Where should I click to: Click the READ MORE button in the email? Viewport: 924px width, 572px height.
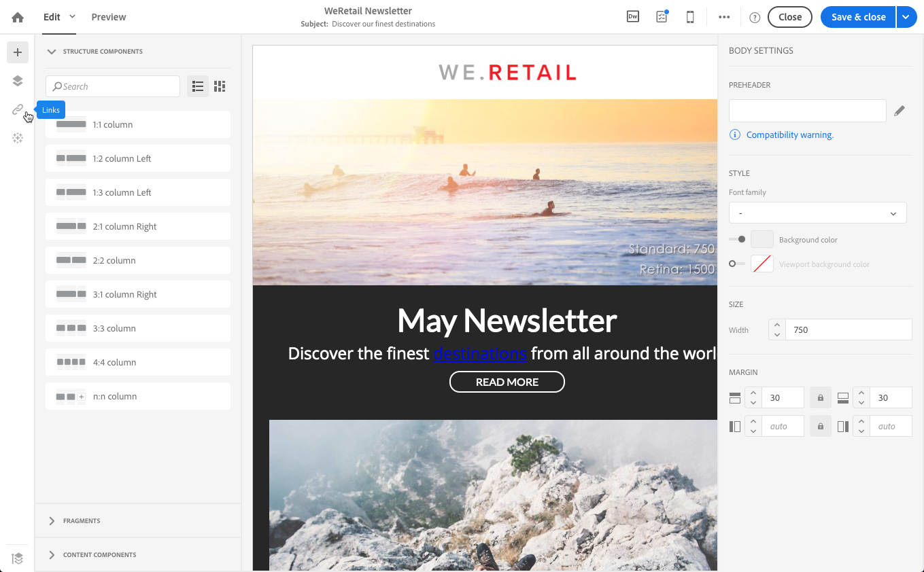(507, 382)
